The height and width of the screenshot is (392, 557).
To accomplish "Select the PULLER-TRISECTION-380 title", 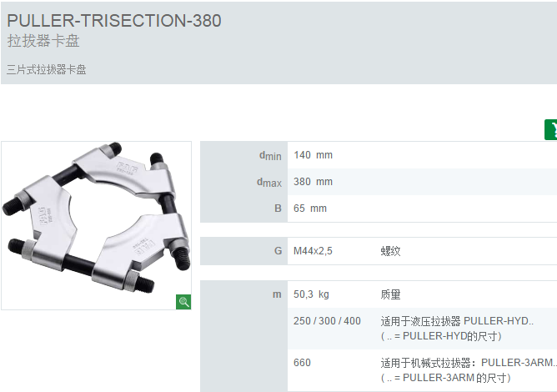I will 114,21.
